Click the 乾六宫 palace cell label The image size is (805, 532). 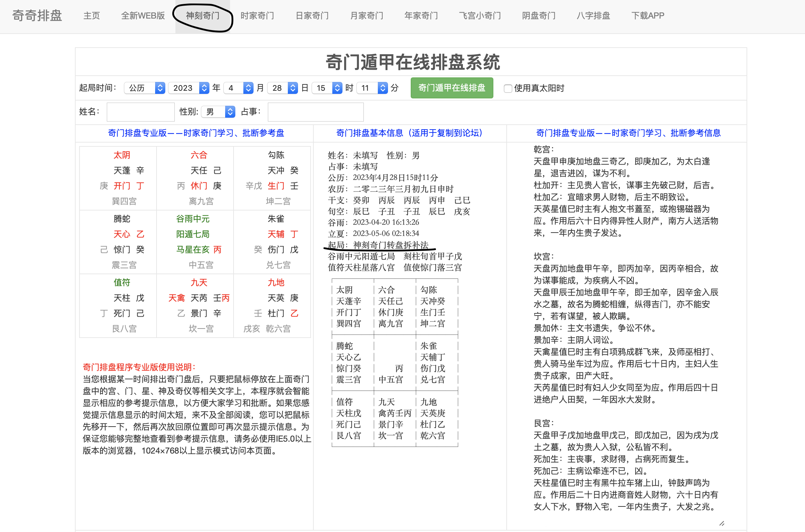278,329
